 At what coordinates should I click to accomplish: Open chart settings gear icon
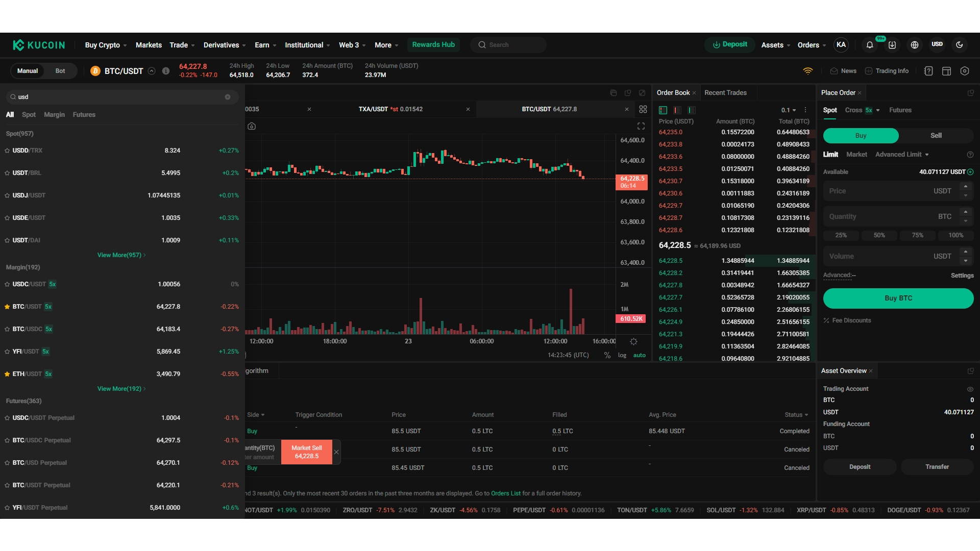pyautogui.click(x=633, y=341)
